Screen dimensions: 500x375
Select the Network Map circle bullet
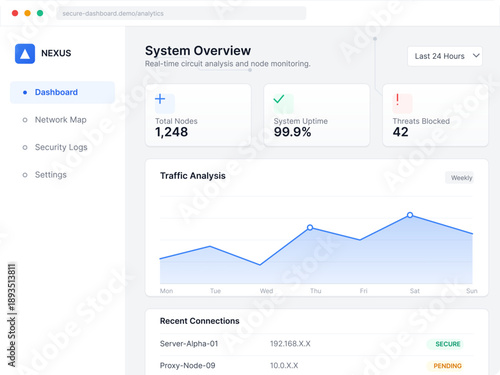(x=25, y=120)
